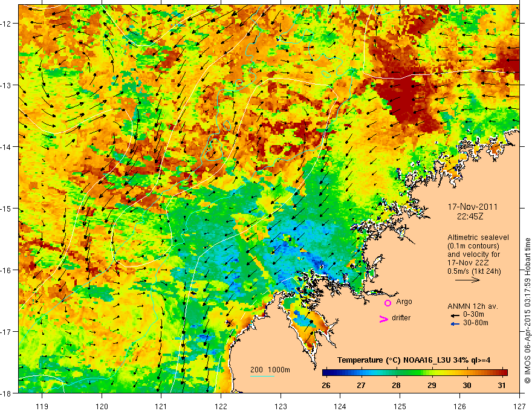Click the 122 longitude axis label

[x=221, y=406]
